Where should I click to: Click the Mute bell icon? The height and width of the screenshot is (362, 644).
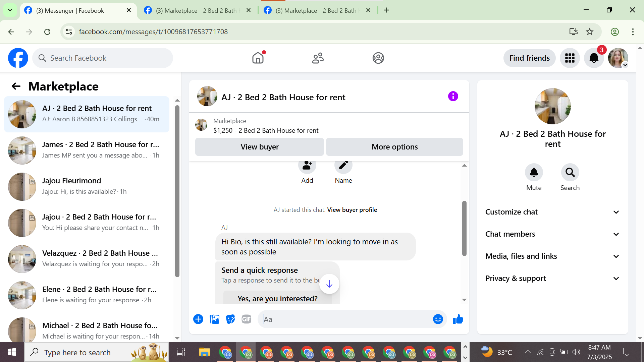click(534, 173)
